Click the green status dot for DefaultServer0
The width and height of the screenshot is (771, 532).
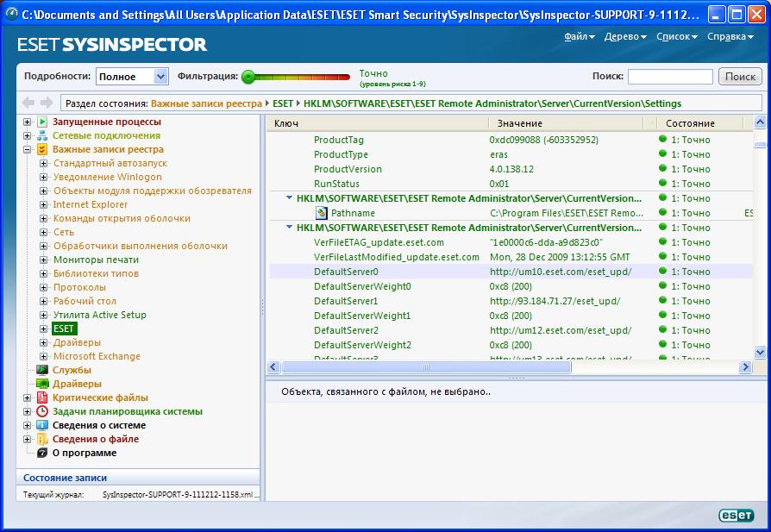pyautogui.click(x=662, y=271)
